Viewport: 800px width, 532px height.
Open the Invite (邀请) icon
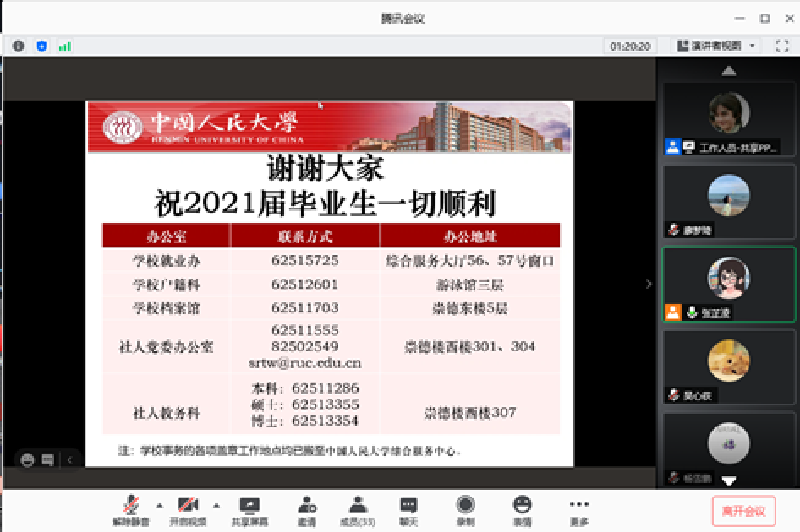pyautogui.click(x=307, y=510)
